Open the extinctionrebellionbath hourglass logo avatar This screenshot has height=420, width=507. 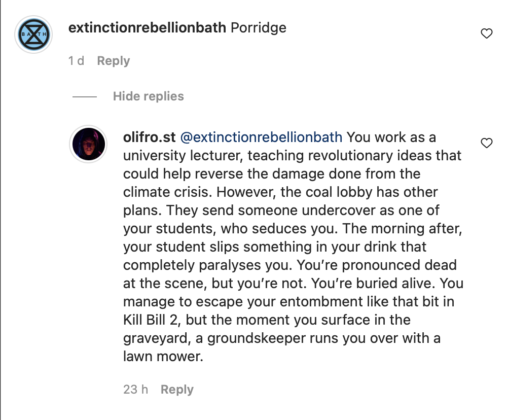pyautogui.click(x=34, y=34)
